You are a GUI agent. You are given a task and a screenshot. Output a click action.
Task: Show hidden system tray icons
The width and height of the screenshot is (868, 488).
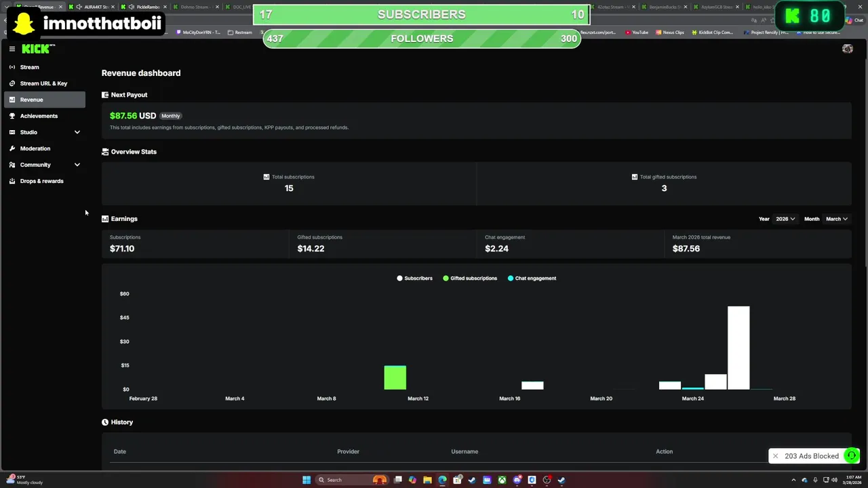(x=793, y=480)
